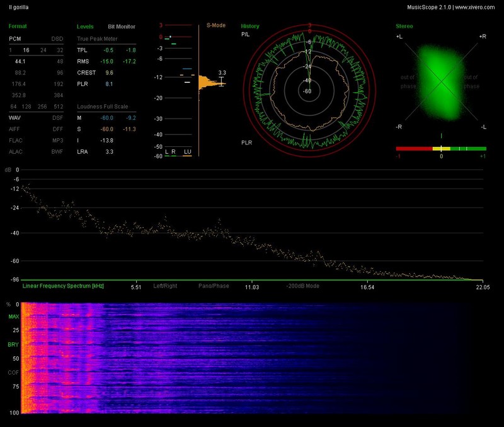The width and height of the screenshot is (504, 427).
Task: Click the Il gorilla track title
Action: tap(19, 7)
